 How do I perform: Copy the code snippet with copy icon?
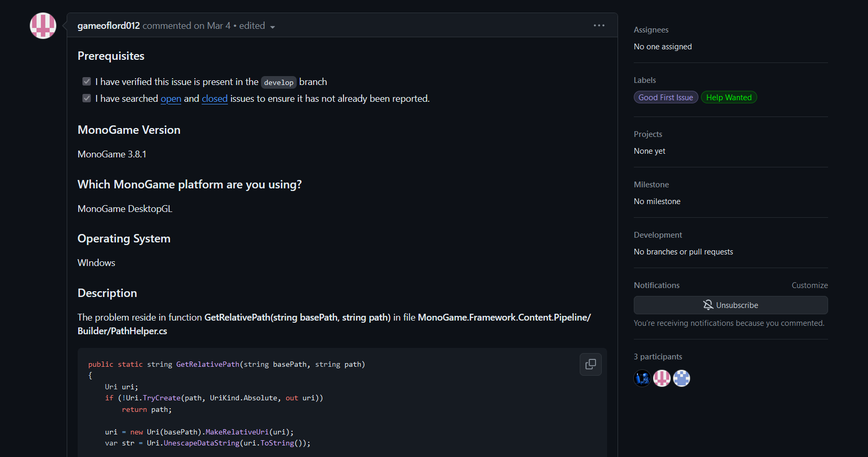[x=591, y=364]
